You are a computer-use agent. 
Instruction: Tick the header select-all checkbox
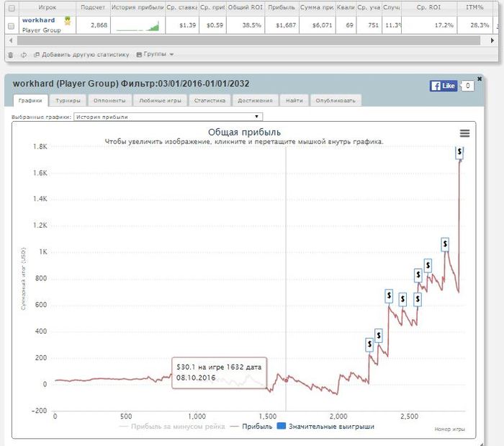[x=12, y=8]
